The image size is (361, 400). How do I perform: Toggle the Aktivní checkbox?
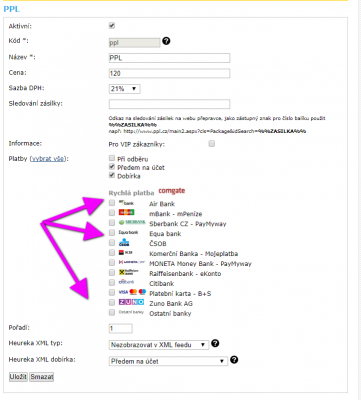(112, 25)
